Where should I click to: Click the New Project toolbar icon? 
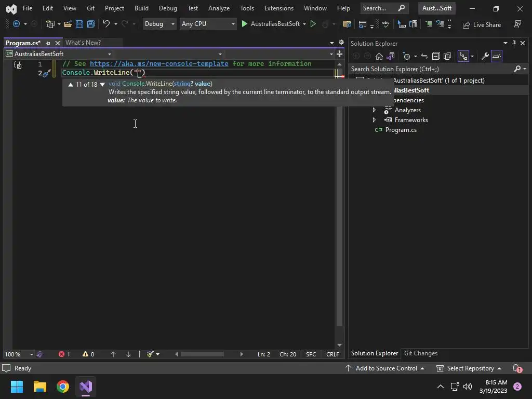(50, 24)
